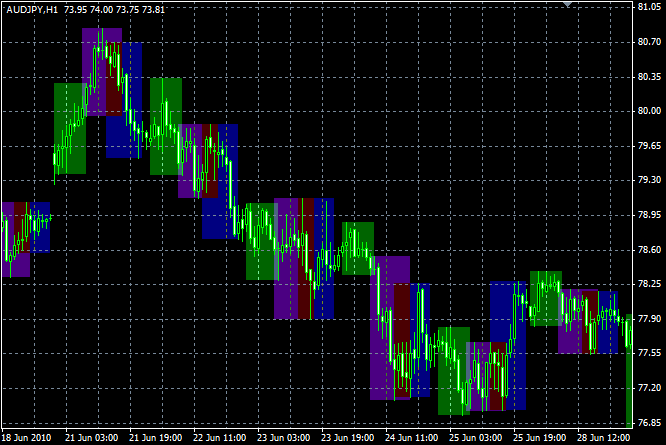Click the 80.00 price level label
The height and width of the screenshot is (445, 666).
tap(649, 111)
